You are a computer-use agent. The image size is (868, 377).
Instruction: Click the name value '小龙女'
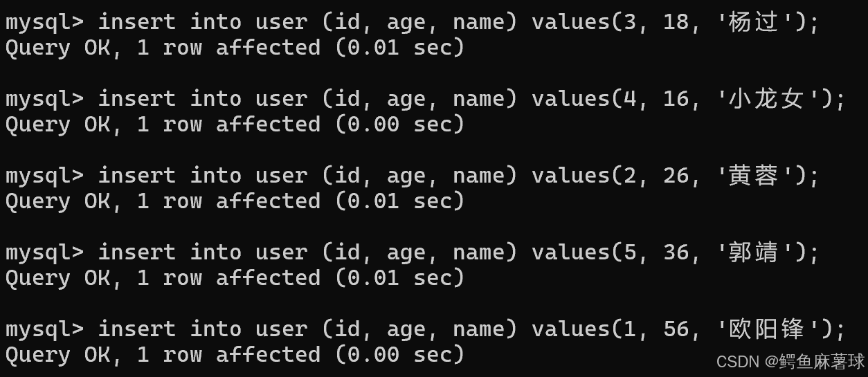point(767,100)
